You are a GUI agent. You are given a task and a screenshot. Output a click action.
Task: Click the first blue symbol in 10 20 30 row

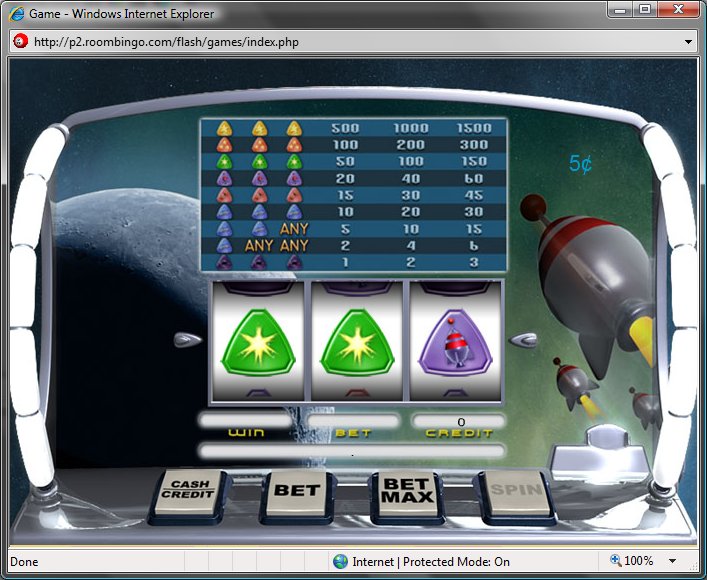224,212
